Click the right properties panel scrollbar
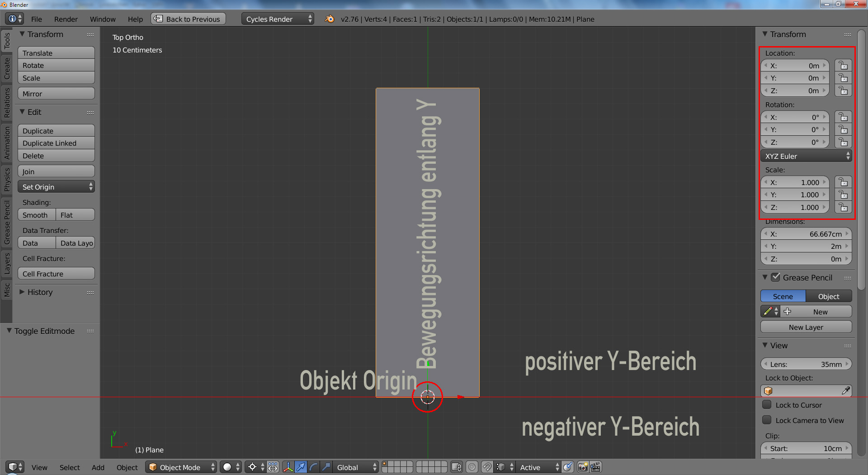Screen dimensions: 868x475 [x=861, y=160]
